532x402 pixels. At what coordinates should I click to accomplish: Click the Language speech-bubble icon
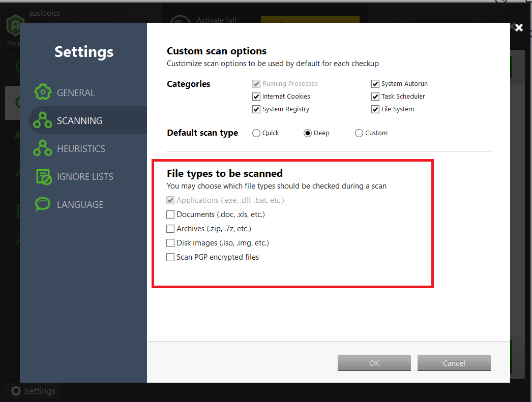[43, 204]
